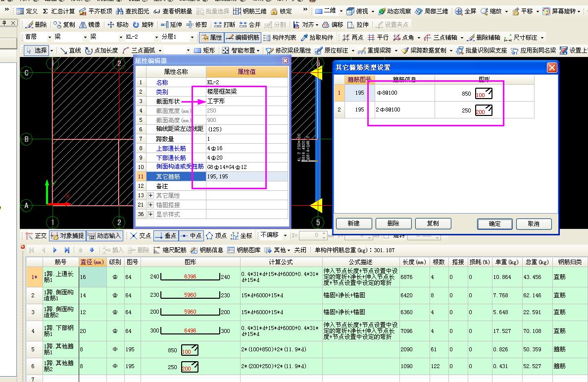Select the 直线 line drawing tool
588x382 pixels.
[x=70, y=50]
